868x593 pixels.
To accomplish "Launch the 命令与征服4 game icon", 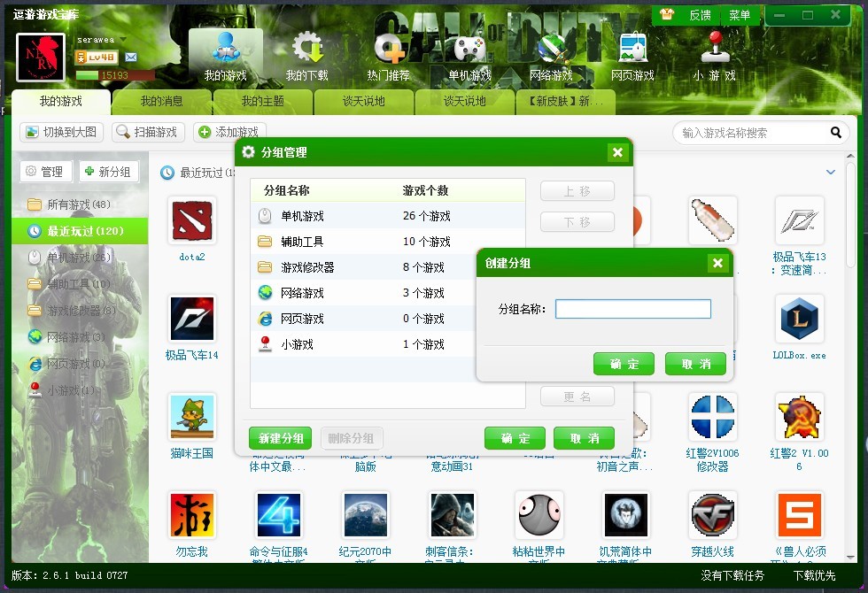I will 278,515.
